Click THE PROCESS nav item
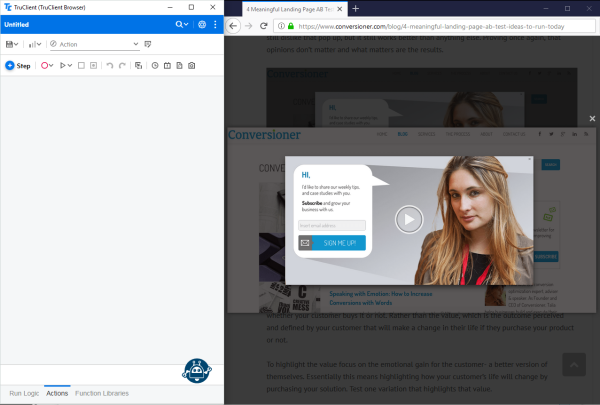This screenshot has width=600, height=405. pyautogui.click(x=458, y=134)
